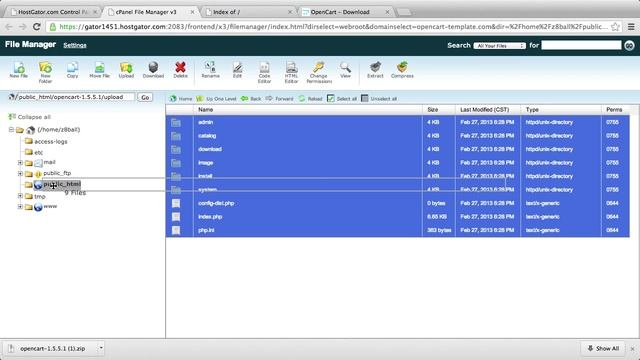
Task: Sort by Name column header
Action: point(206,110)
